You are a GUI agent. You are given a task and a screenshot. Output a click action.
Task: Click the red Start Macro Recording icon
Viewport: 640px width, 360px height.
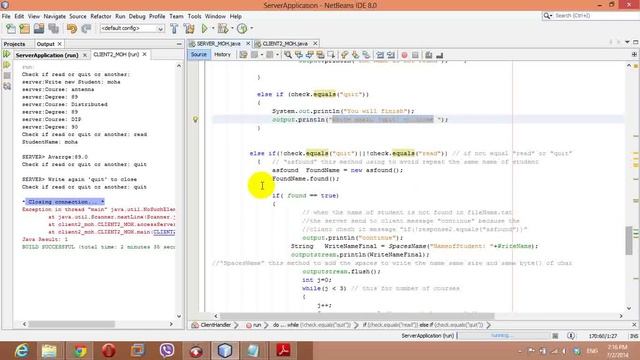click(404, 55)
